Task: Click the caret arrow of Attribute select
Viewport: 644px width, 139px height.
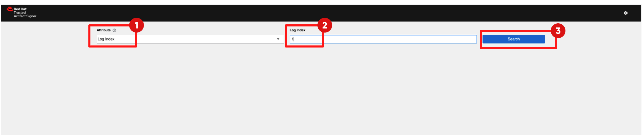Action: [x=278, y=39]
